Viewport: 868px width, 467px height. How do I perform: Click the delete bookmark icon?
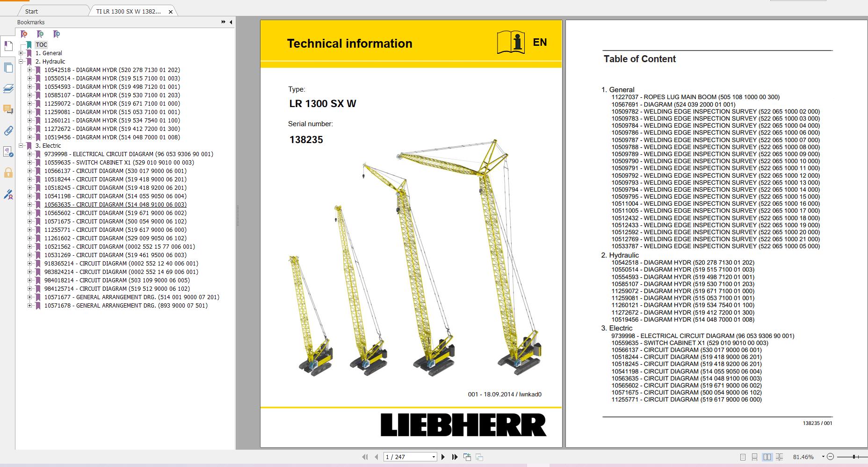23,35
